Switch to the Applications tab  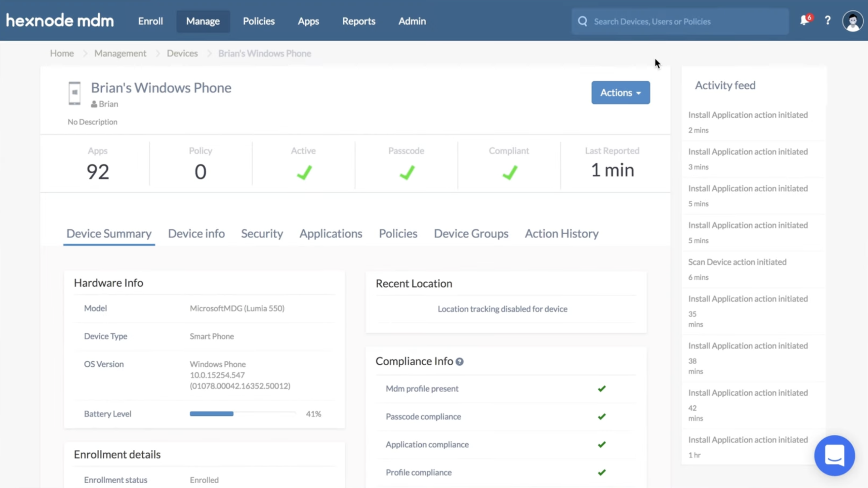tap(330, 233)
